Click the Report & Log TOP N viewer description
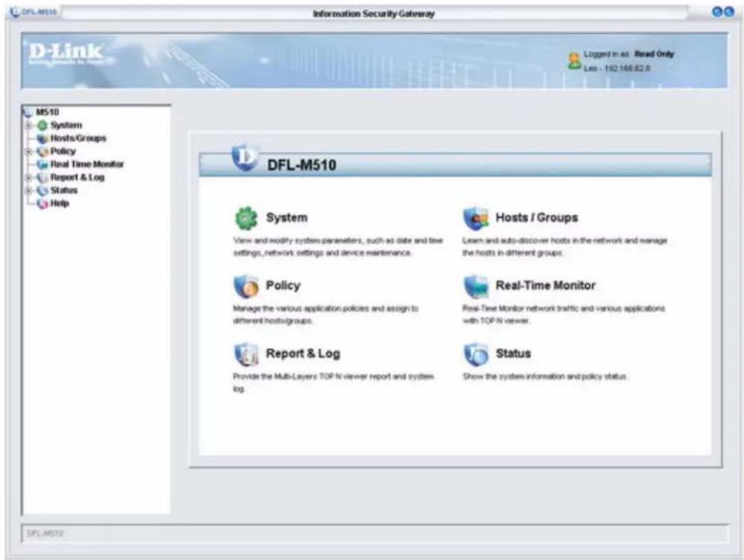Viewport: 744px width, 560px height. coord(333,383)
